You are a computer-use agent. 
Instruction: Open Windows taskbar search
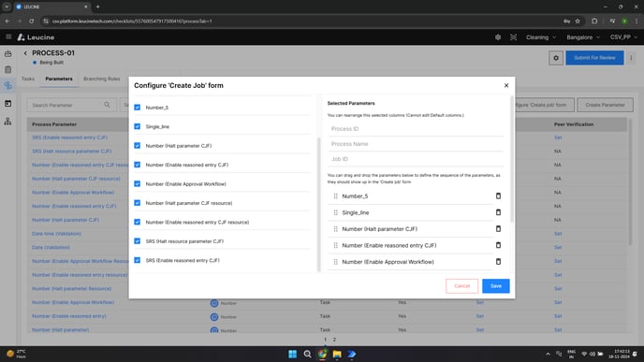click(307, 354)
